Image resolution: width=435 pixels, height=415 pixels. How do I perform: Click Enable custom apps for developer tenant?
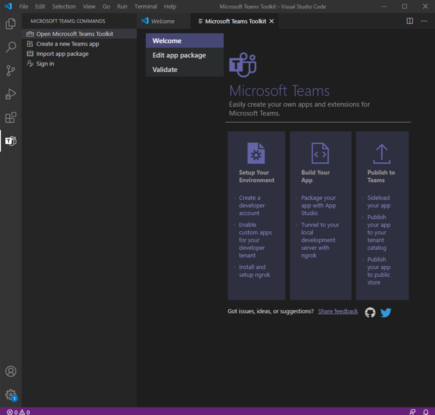[255, 240]
